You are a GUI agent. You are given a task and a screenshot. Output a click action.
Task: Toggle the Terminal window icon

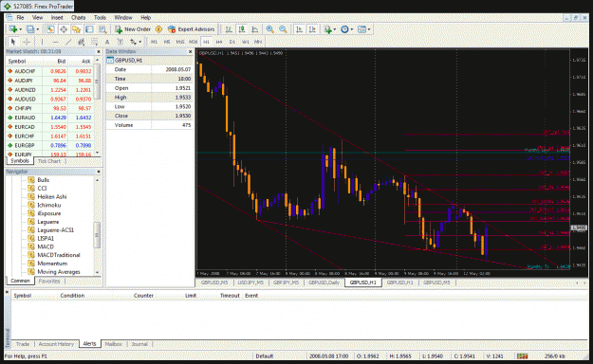pyautogui.click(x=89, y=29)
